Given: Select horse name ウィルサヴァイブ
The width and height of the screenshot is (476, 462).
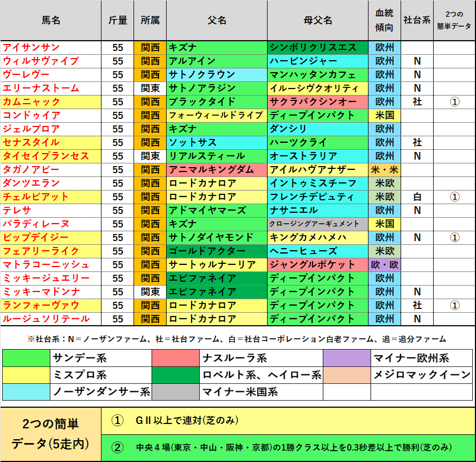Looking at the screenshot, I should click(50, 61).
